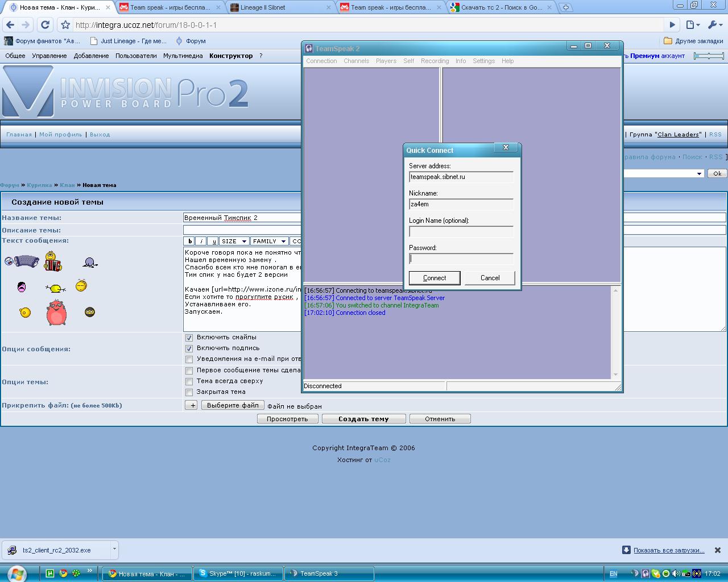Close the Chrome downloads bar

pyautogui.click(x=718, y=550)
